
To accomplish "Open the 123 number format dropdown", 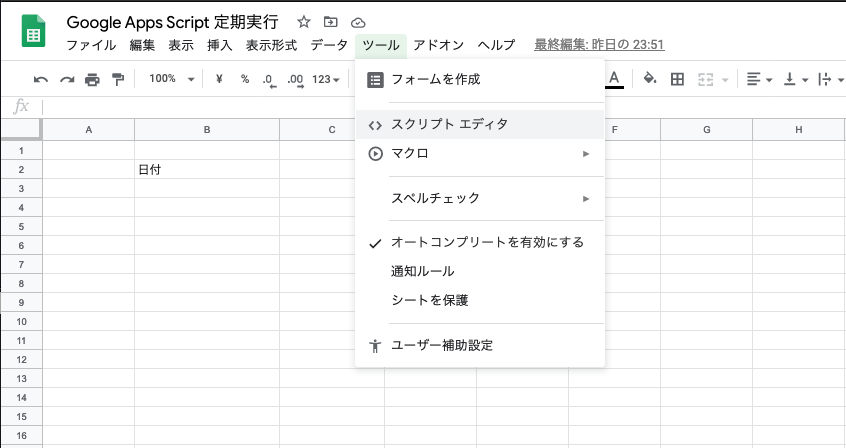I will [x=326, y=79].
